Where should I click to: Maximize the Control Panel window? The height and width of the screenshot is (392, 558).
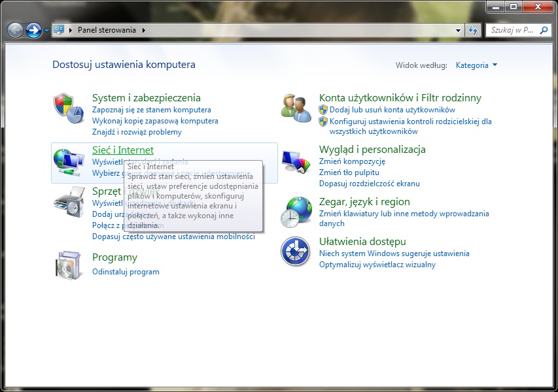click(514, 7)
